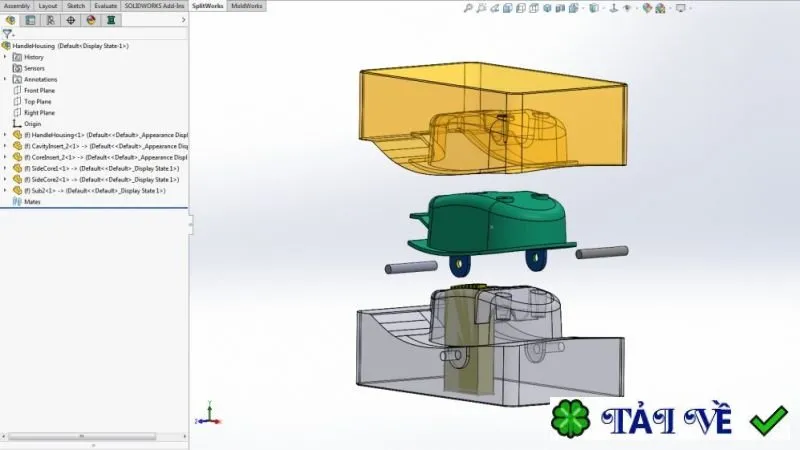
Task: Select the Mates tree item
Action: 32,202
